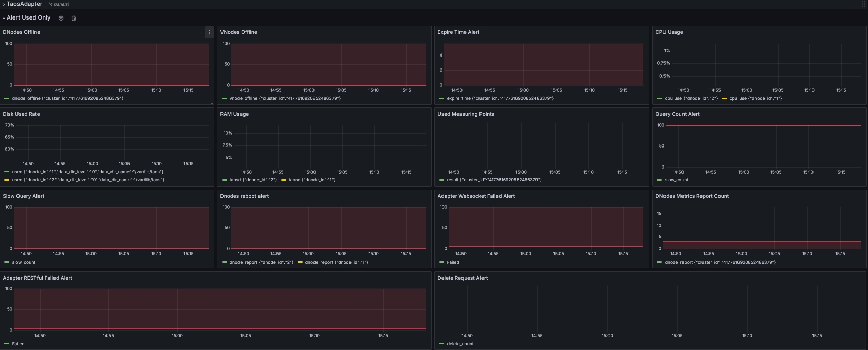Open Alert Used Only row settings gear

tap(61, 18)
